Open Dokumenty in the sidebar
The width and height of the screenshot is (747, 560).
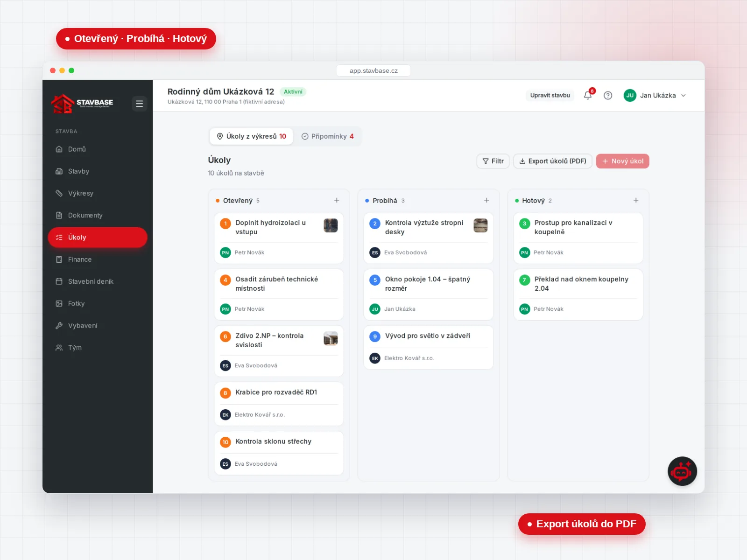click(98, 215)
